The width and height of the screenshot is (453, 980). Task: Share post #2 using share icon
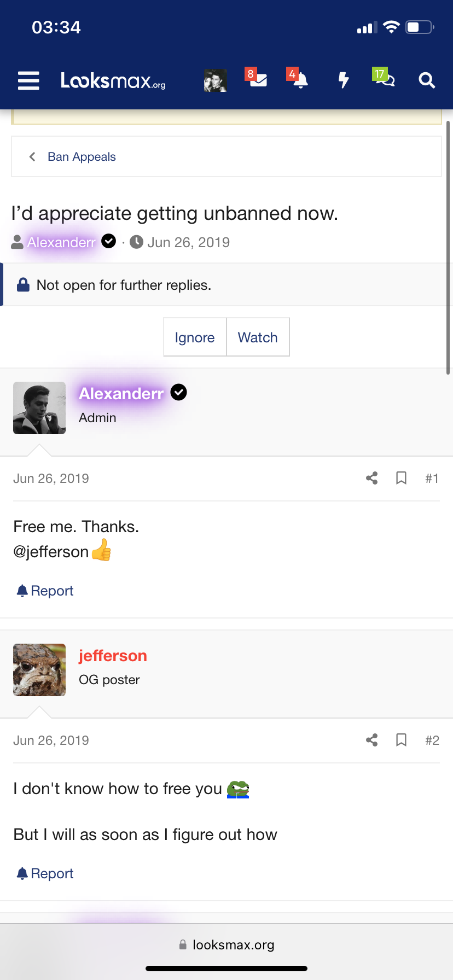pyautogui.click(x=372, y=740)
